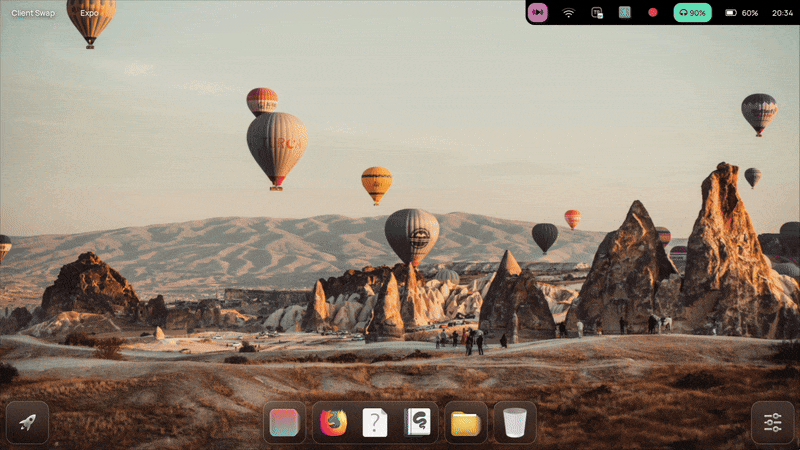
Task: Click the Client Swap menu item
Action: pyautogui.click(x=33, y=13)
